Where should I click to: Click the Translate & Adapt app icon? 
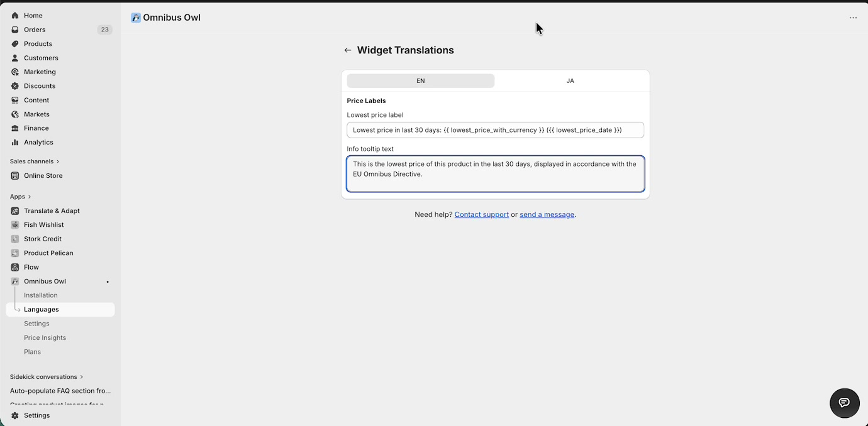[x=15, y=210]
